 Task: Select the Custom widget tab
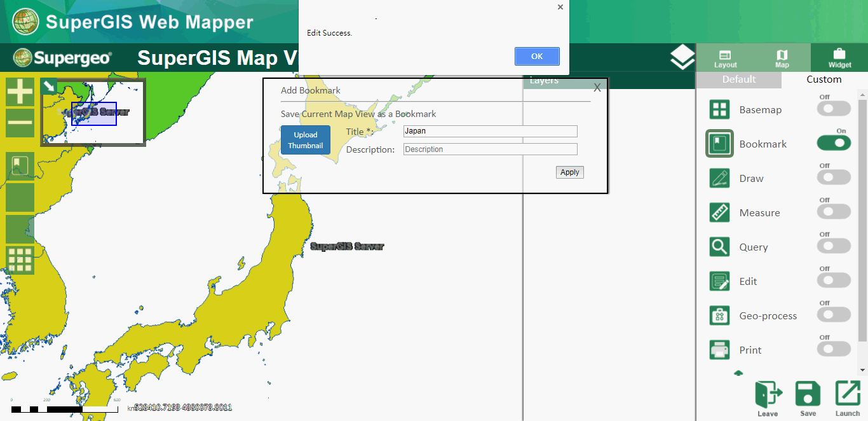click(824, 79)
